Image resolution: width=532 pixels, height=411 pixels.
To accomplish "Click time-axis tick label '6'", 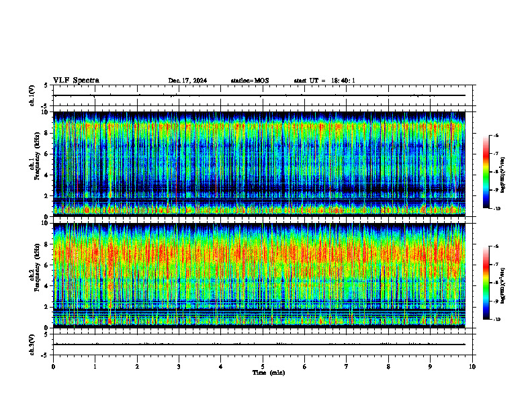I will point(305,367).
